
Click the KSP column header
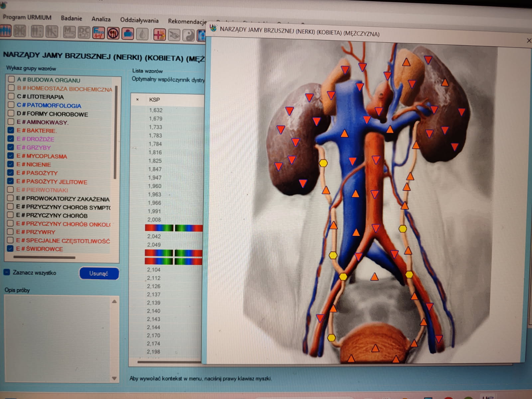[154, 99]
